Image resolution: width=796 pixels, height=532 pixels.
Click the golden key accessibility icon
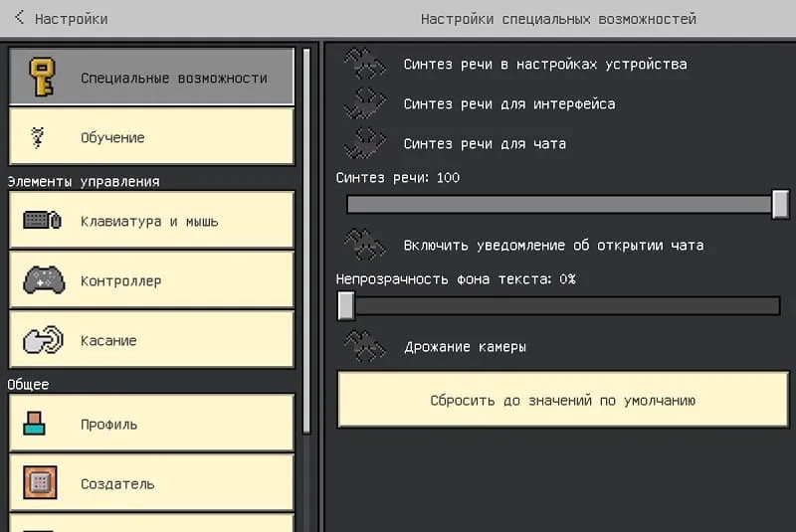42,78
